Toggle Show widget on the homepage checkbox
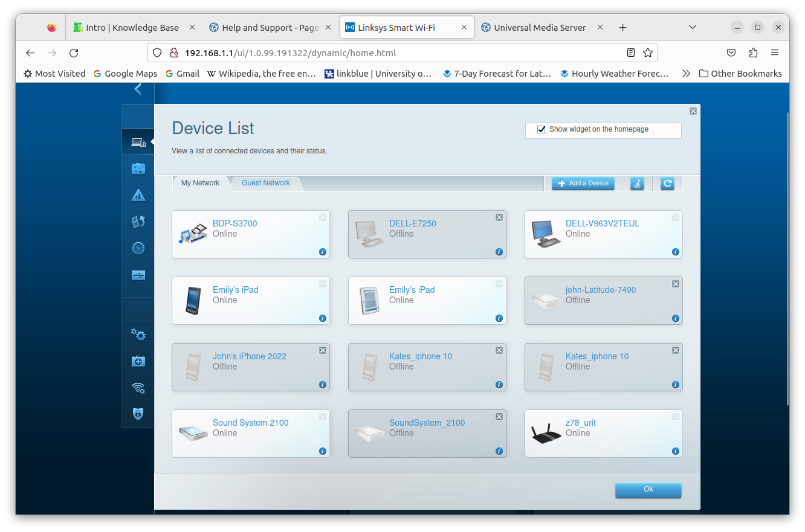The image size is (805, 532). (542, 129)
